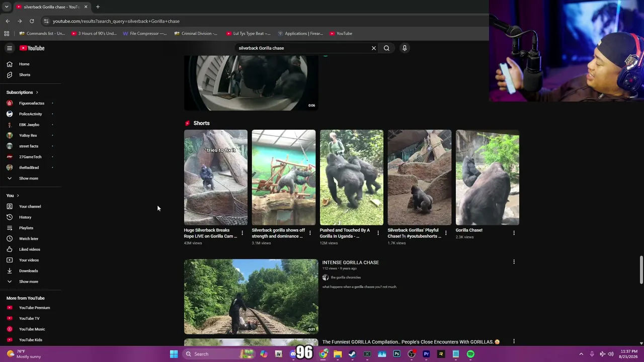The height and width of the screenshot is (362, 644).
Task: Open Shorts in the YouTube sidebar
Action: (24, 75)
